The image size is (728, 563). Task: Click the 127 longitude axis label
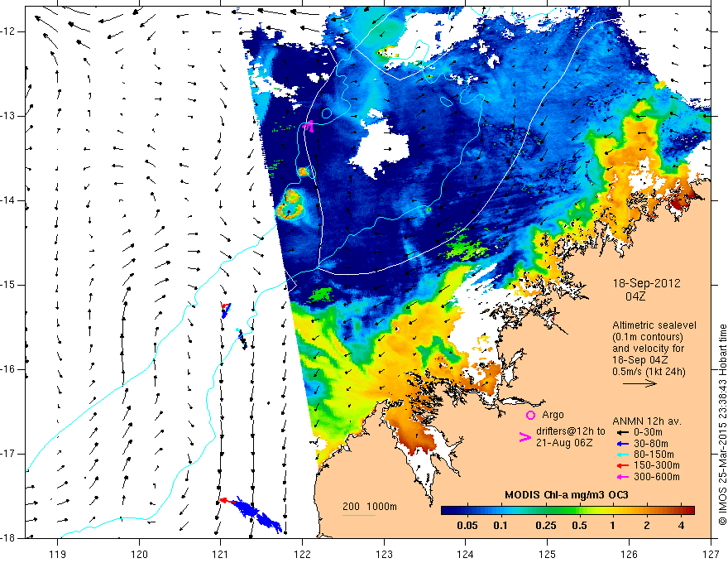tap(711, 554)
